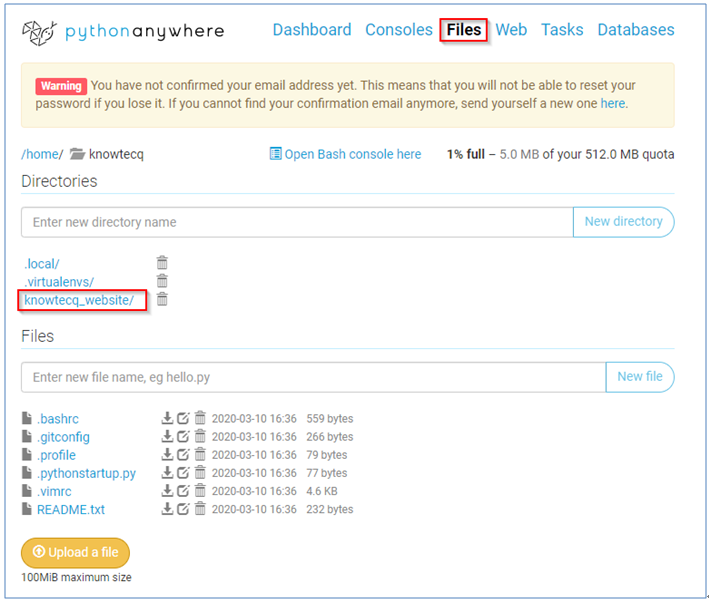Open the .virtualenvs/ directory
The width and height of the screenshot is (709, 604).
59,282
